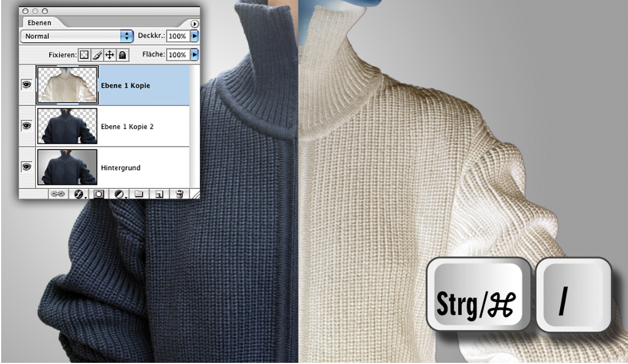The height and width of the screenshot is (364, 628).
Task: Click the create new layer icon
Action: click(x=159, y=194)
